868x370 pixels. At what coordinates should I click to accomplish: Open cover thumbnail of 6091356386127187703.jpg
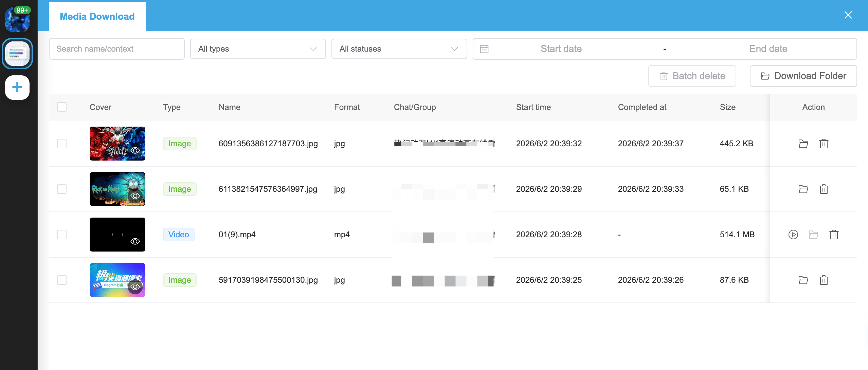pyautogui.click(x=117, y=144)
